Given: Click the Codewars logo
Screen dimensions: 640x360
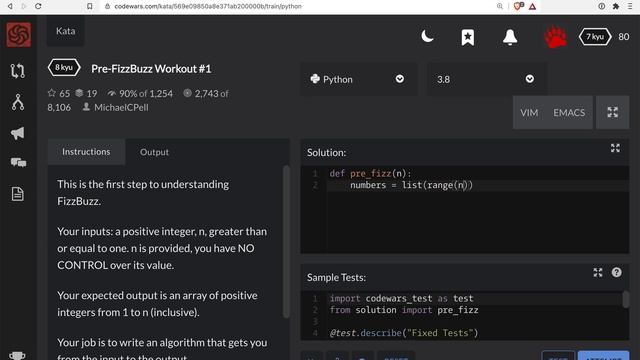Looking at the screenshot, I should pos(18,35).
